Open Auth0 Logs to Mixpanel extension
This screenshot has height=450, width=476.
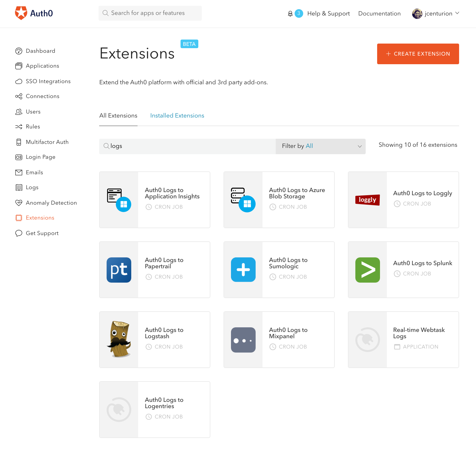coord(279,340)
